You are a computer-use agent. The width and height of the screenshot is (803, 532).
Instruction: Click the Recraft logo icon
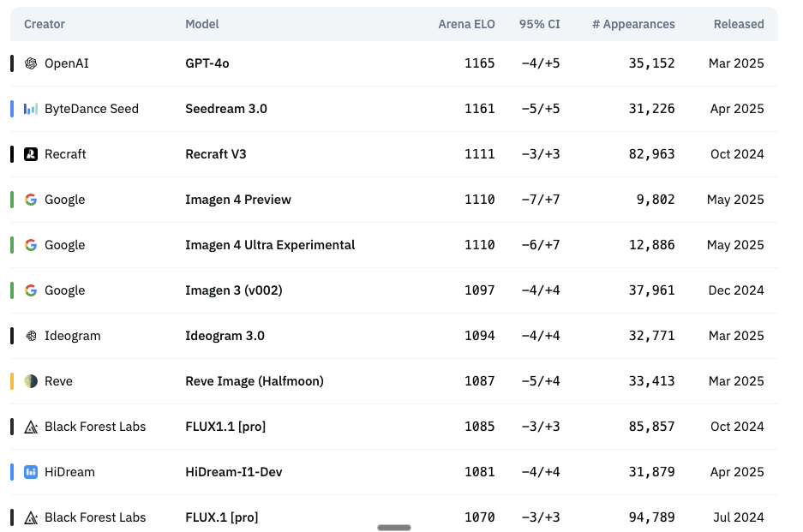pyautogui.click(x=31, y=154)
